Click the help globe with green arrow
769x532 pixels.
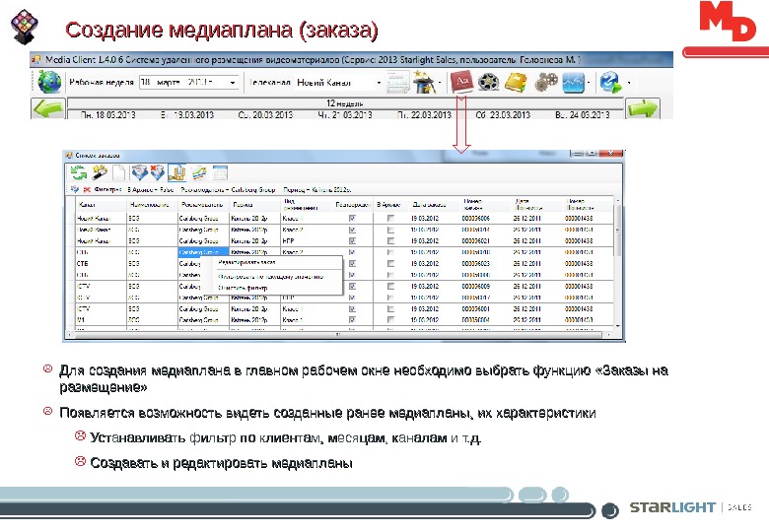click(x=610, y=82)
